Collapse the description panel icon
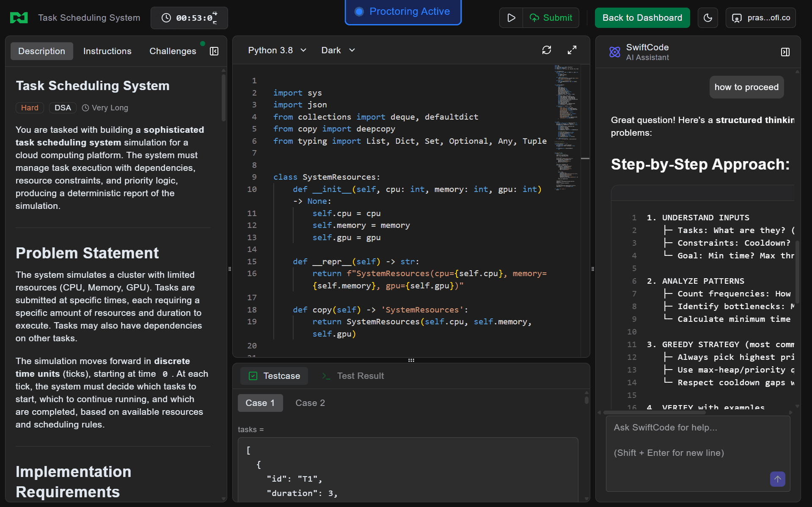Image resolution: width=812 pixels, height=507 pixels. (214, 51)
